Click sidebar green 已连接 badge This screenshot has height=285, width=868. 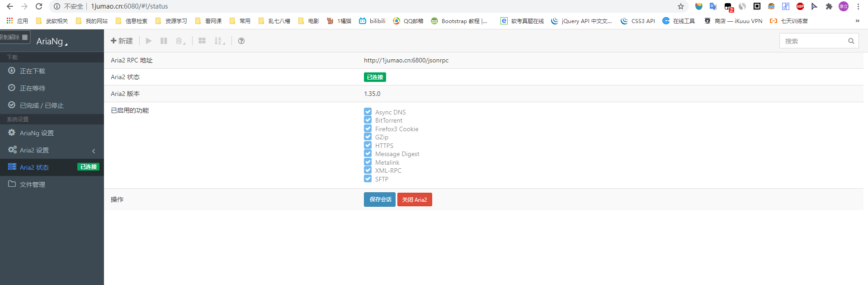pyautogui.click(x=88, y=167)
